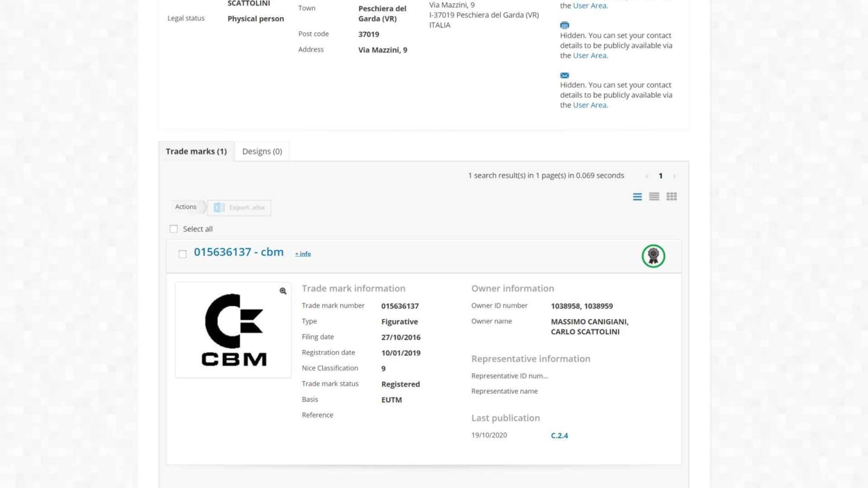868x488 pixels.
Task: Click the registration date 10/01/2019
Action: point(401,353)
